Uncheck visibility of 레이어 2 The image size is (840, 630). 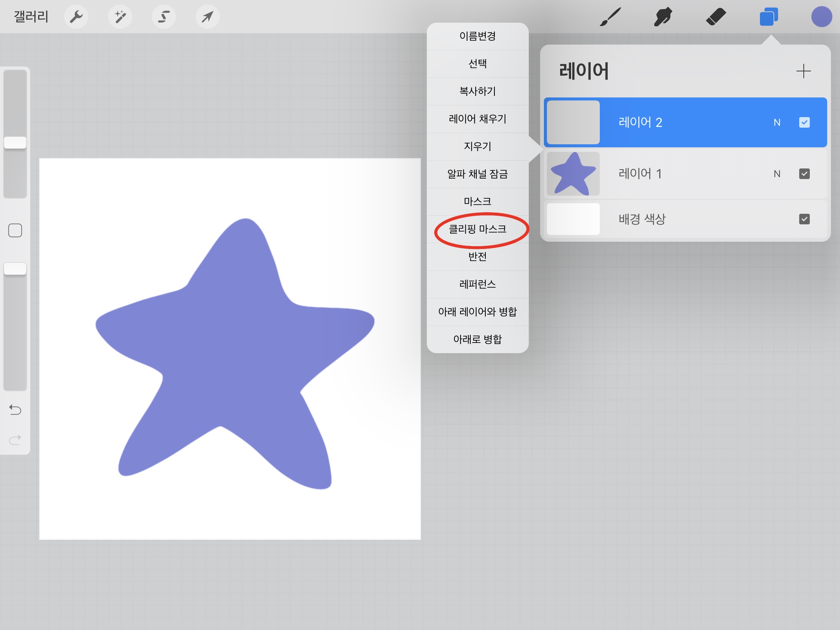804,122
